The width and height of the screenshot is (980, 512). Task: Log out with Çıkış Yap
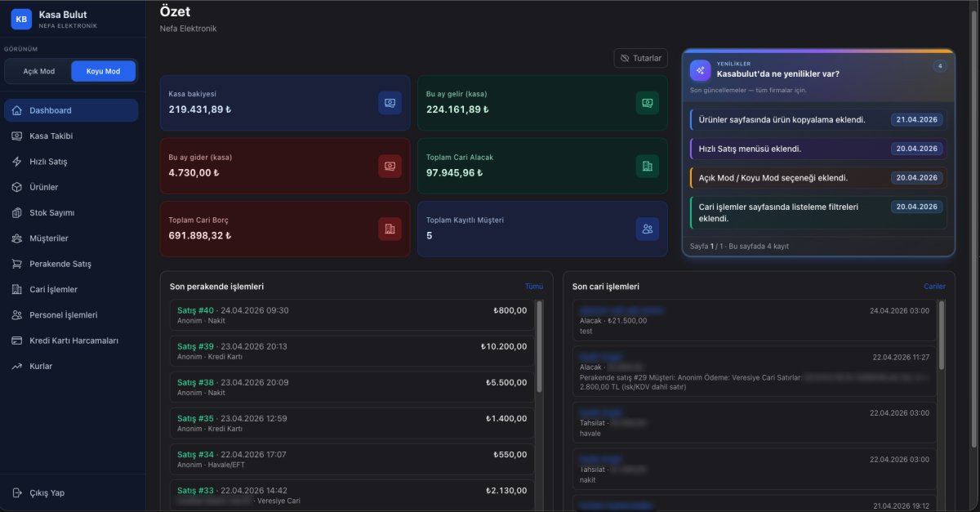[x=47, y=493]
